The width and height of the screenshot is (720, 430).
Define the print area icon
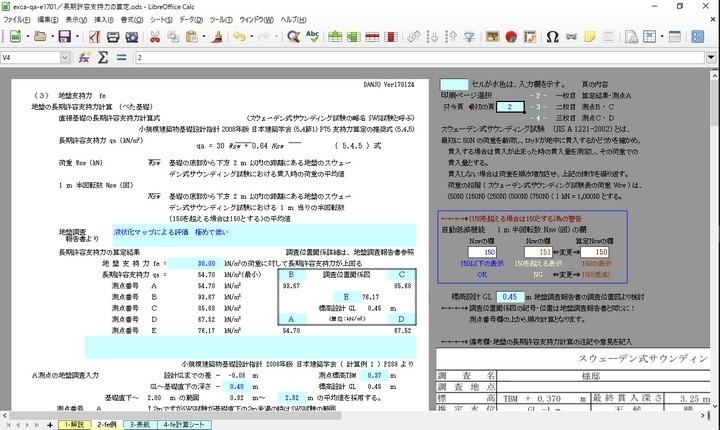631,36
